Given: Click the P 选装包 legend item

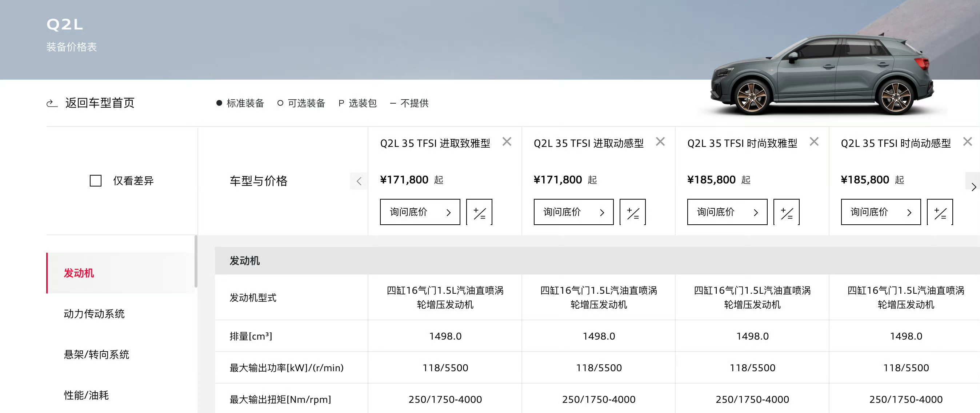Looking at the screenshot, I should pos(357,103).
